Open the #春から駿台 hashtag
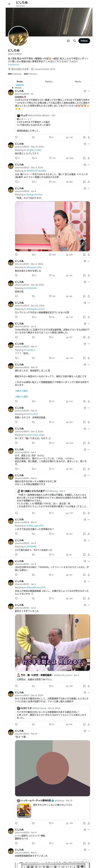This screenshot has width=98, height=868. coord(21,391)
